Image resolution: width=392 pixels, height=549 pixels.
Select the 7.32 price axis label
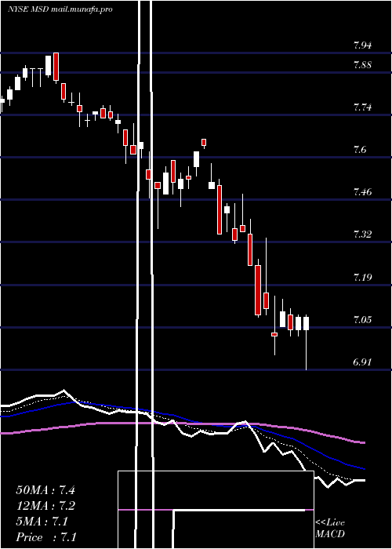click(362, 234)
